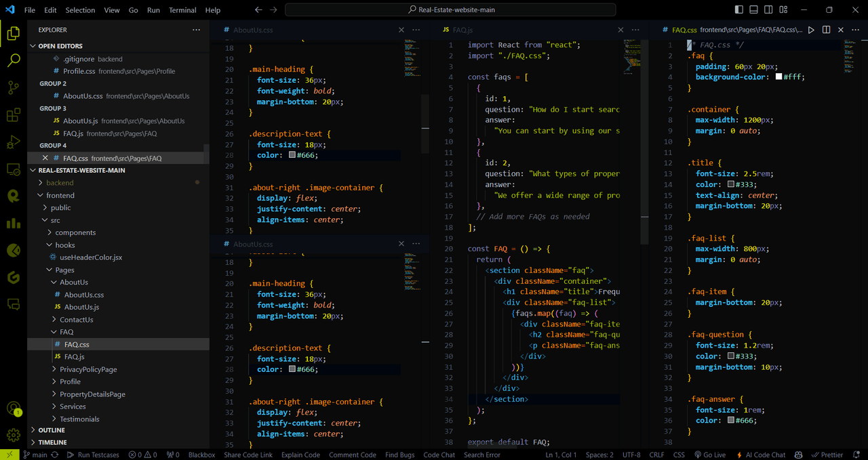
Task: Collapse the AboutUs folder in explorer
Action: 73,283
